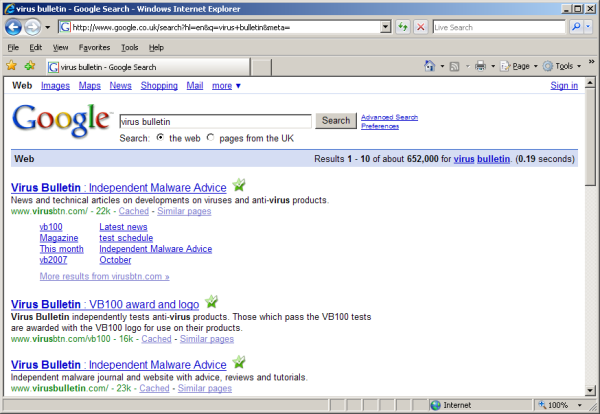Image resolution: width=600 pixels, height=414 pixels.
Task: Click the empty New Tab button
Action: 261,67
